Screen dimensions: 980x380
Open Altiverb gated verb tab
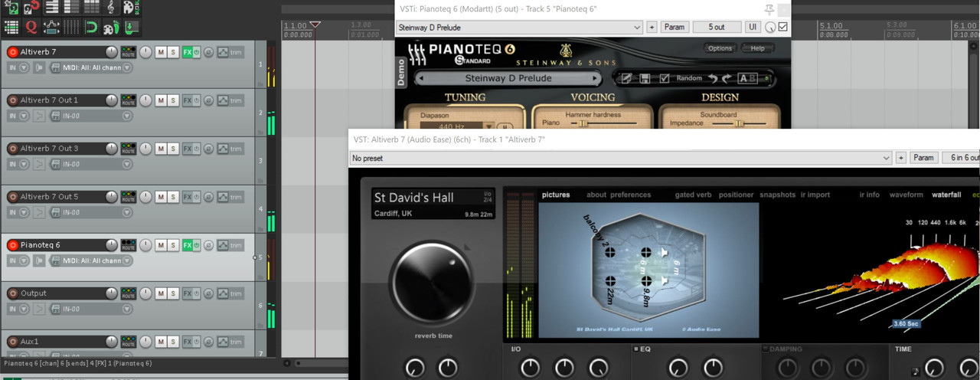(693, 195)
